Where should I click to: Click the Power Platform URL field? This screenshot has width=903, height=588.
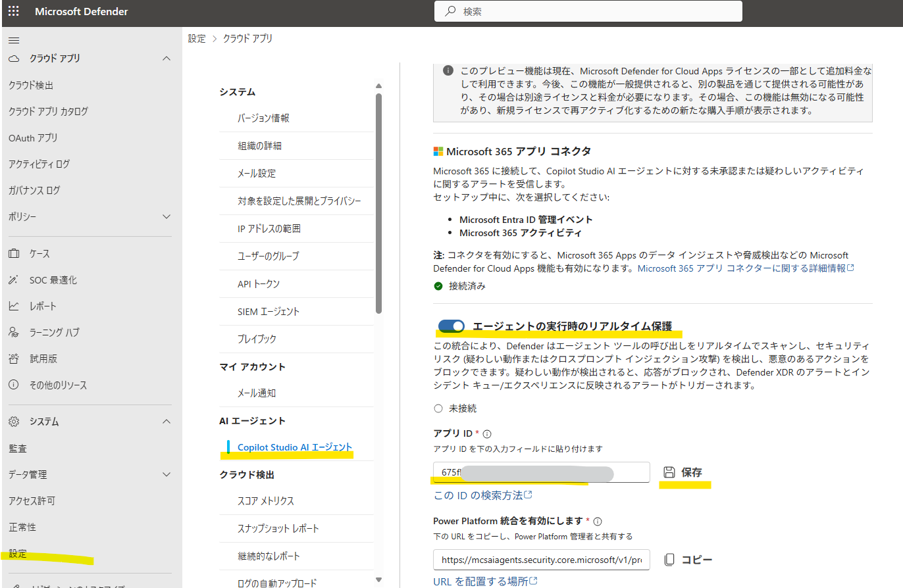point(542,560)
